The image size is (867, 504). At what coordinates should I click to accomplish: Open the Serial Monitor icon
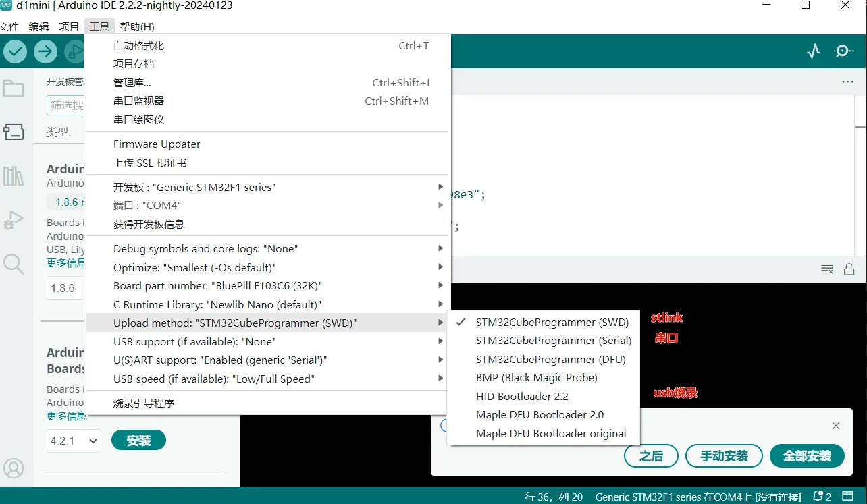pos(843,51)
